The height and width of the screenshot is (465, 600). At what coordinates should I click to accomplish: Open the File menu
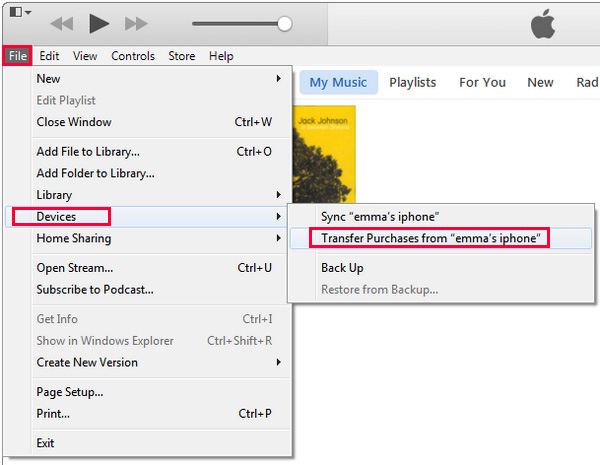[18, 56]
